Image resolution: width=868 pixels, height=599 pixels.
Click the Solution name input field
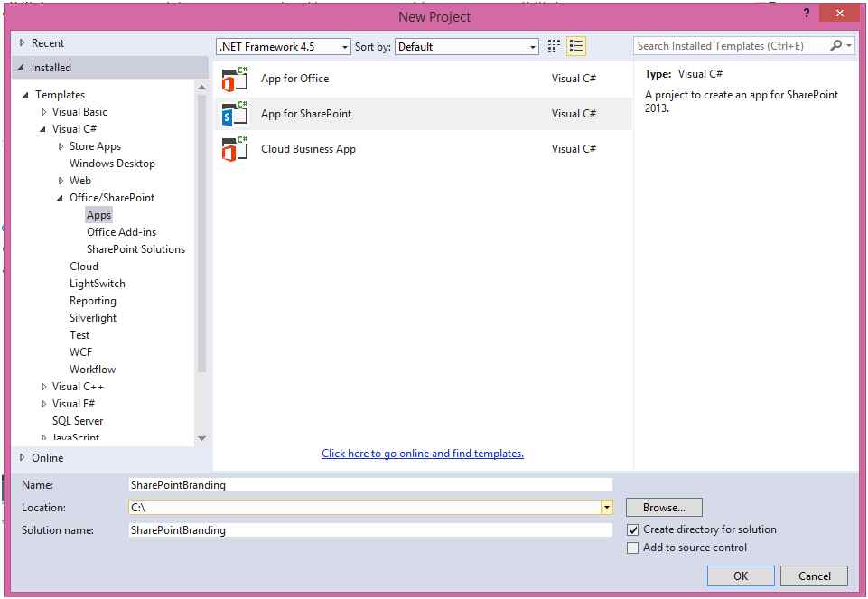tap(370, 529)
